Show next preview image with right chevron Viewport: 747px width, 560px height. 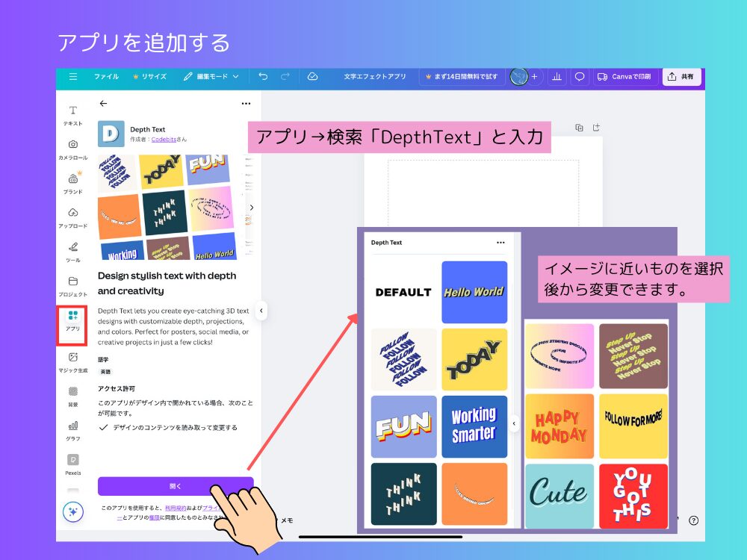pyautogui.click(x=251, y=208)
